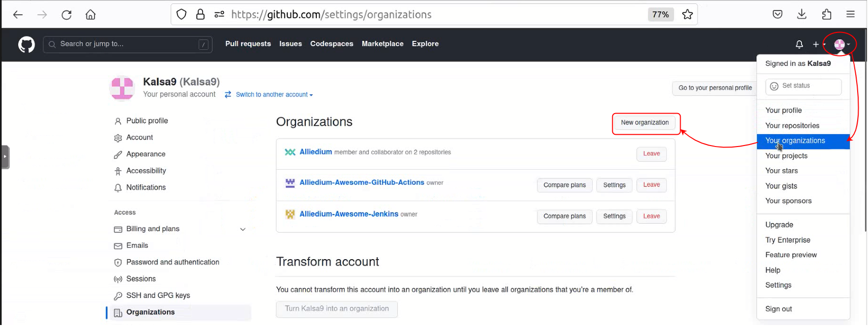
Task: Click the GitHub Octocat logo
Action: 27,45
